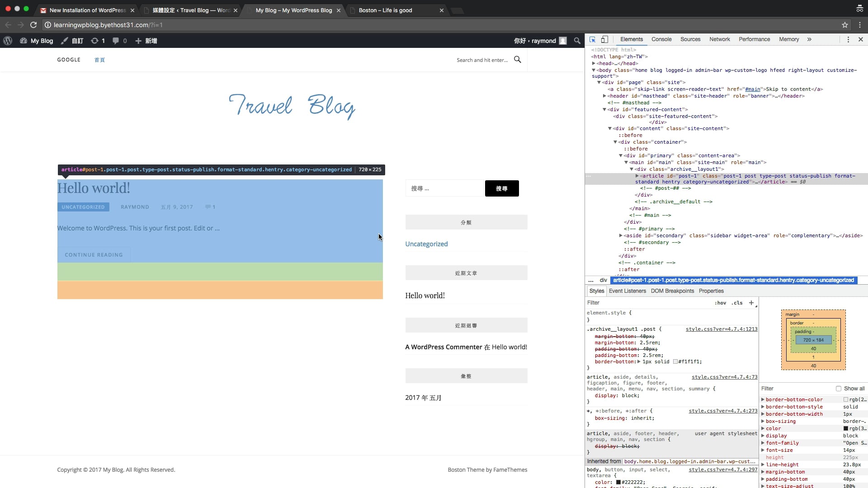Enable the Show all checkbox
This screenshot has height=488, width=868.
point(839,389)
